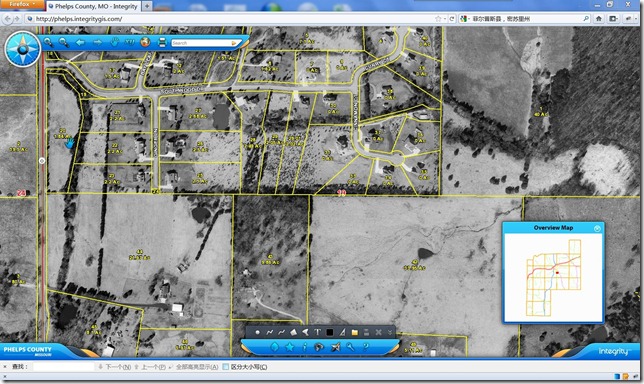Collapse drawing toolbar with double chevron
This screenshot has height=384, width=644.
390,332
